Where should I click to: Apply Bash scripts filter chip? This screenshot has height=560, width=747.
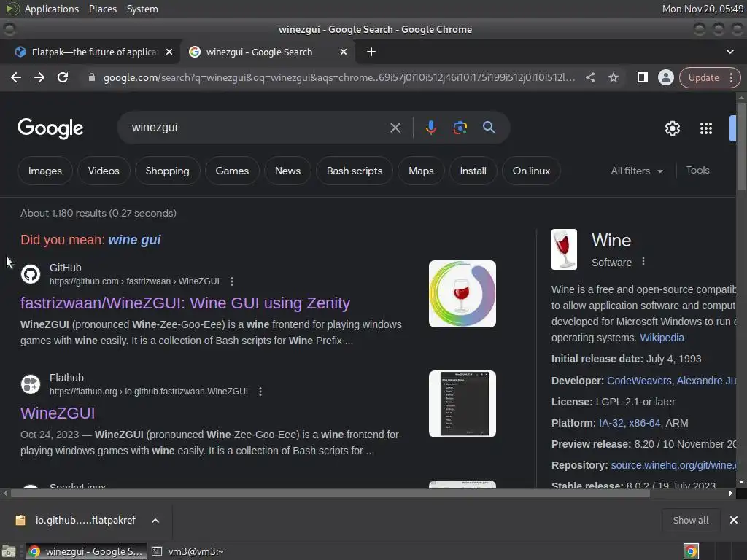[x=355, y=171]
